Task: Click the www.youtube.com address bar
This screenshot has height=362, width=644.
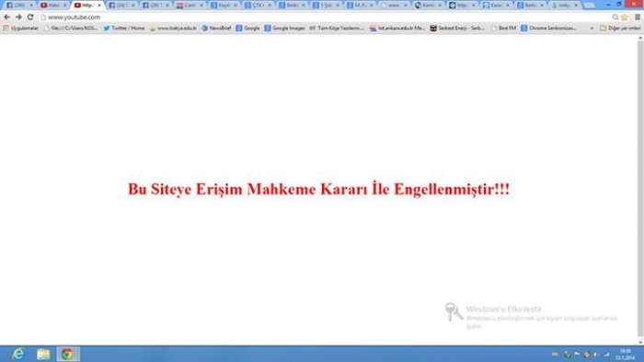Action: click(325, 18)
